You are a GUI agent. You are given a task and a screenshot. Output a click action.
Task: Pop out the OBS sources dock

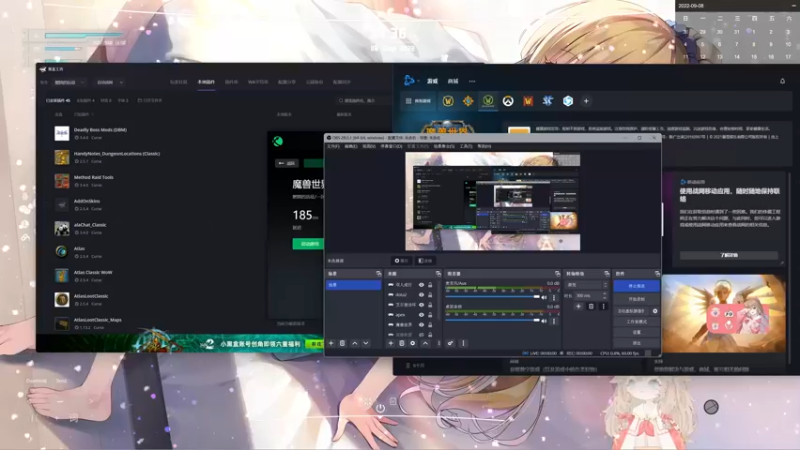pos(438,274)
